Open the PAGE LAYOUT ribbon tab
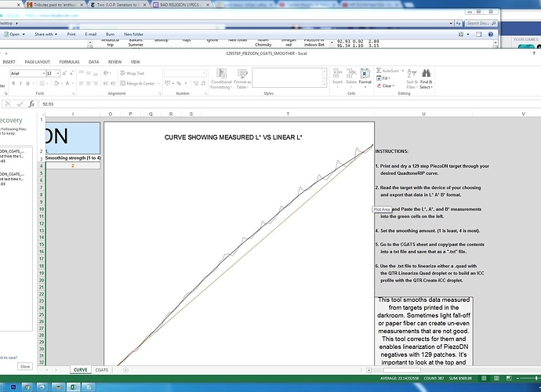 point(38,62)
